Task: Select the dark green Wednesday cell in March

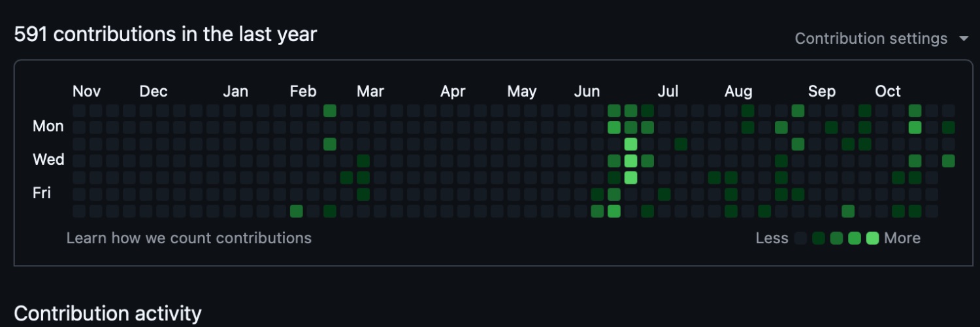Action: [x=363, y=161]
